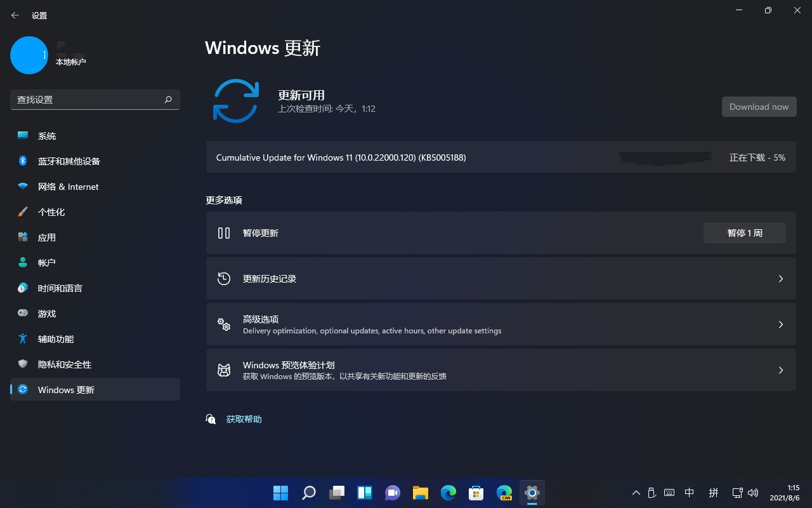This screenshot has height=508, width=812.
Task: Click the Search icon on the taskbar
Action: click(308, 493)
